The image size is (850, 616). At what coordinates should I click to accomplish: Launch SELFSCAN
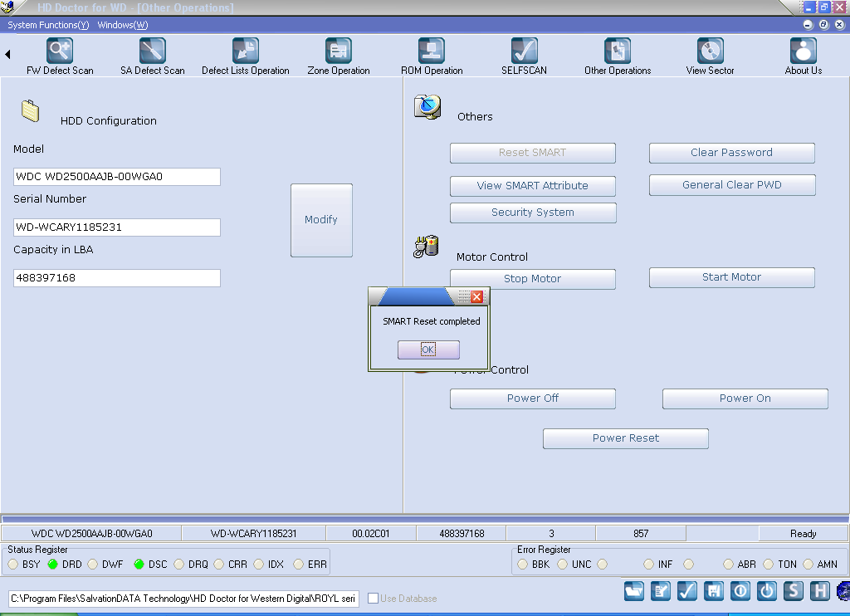click(525, 56)
